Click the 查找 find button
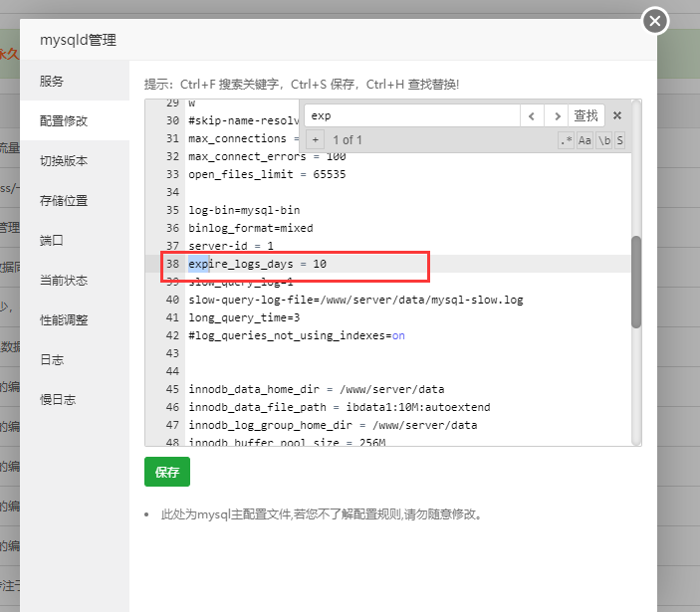The image size is (700, 612). 585,116
